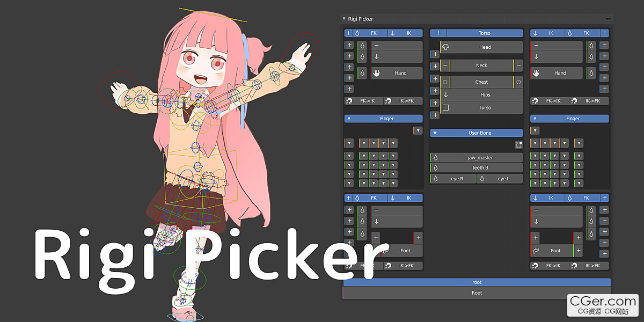Collapse the right-side Finger section
Screen dimensions: 644x322
(x=535, y=119)
